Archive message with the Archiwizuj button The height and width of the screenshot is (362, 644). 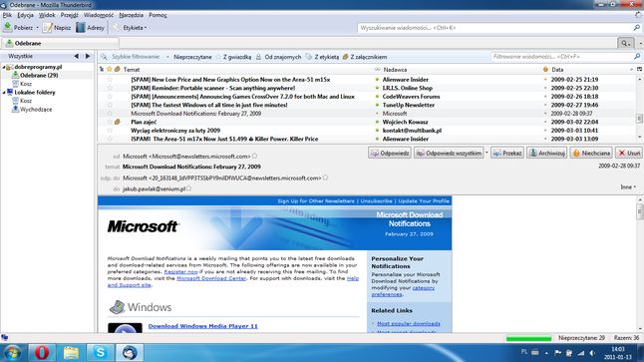[x=546, y=153]
